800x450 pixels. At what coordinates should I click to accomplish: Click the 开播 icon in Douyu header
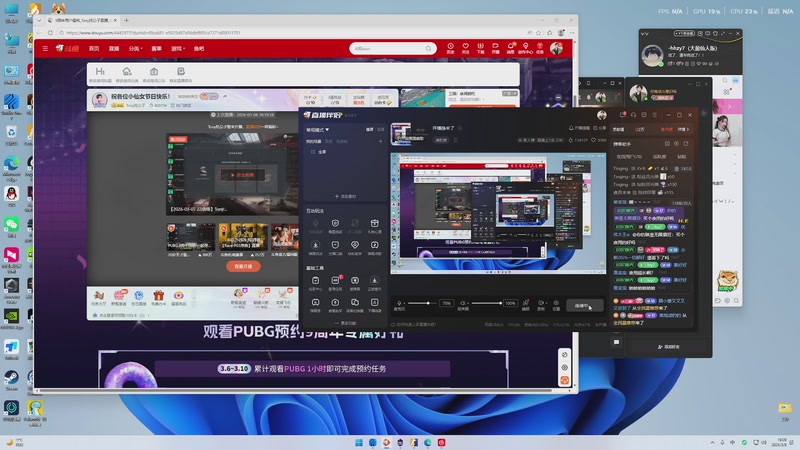point(495,48)
